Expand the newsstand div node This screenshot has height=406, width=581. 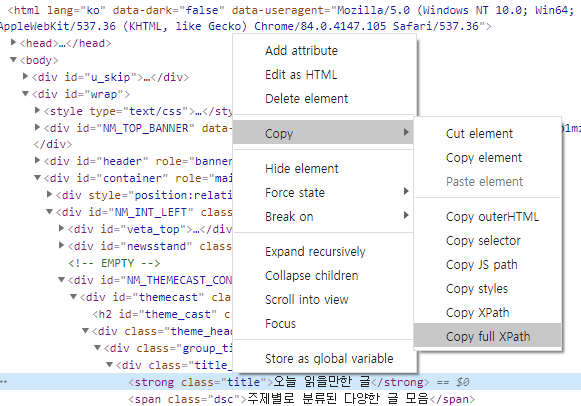click(62, 245)
